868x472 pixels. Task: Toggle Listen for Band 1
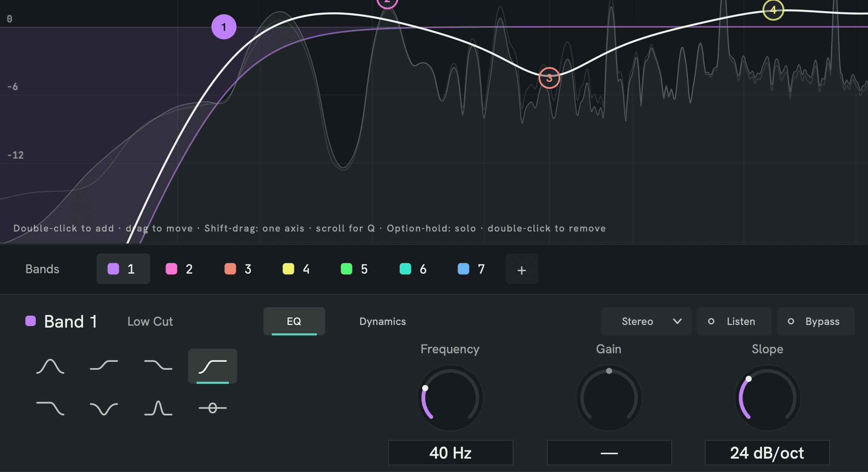[734, 321]
